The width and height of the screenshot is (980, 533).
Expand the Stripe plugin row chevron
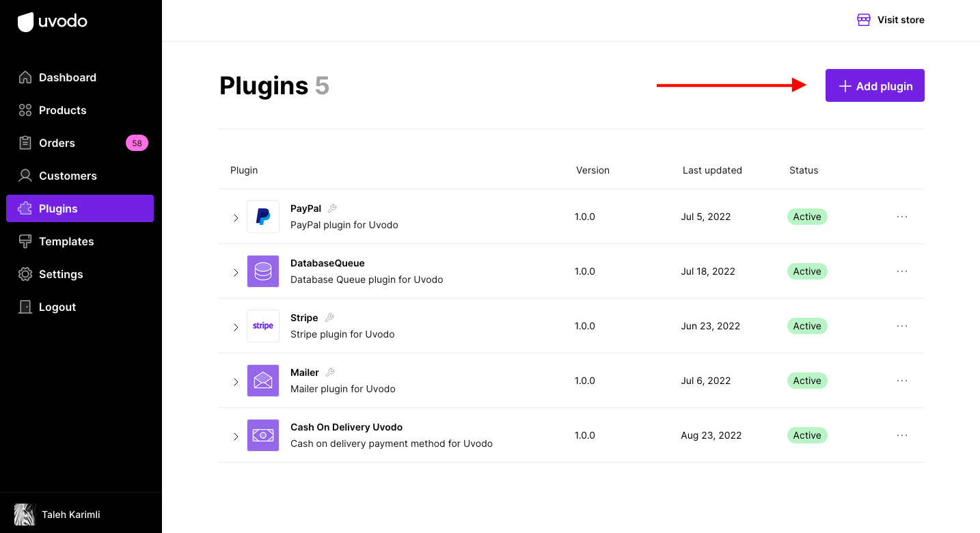click(x=236, y=327)
